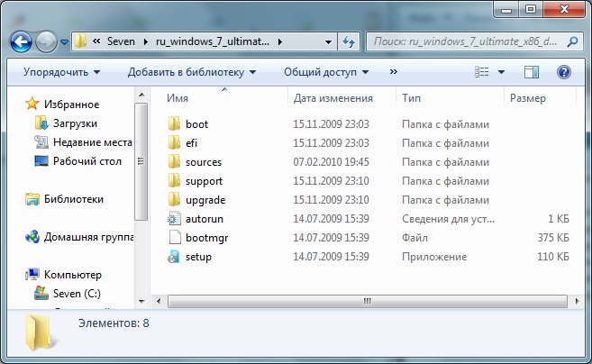Click the bootmgr file name

[207, 238]
